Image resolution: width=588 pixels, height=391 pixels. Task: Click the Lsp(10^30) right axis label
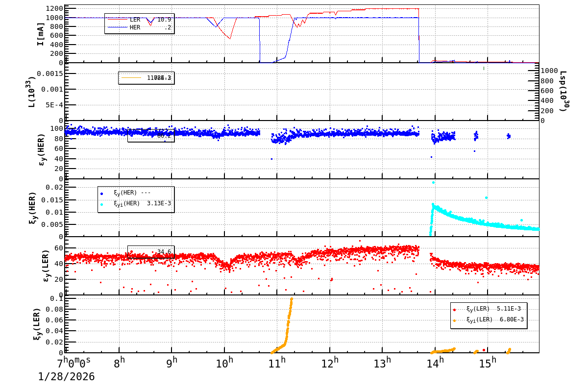coord(563,91)
